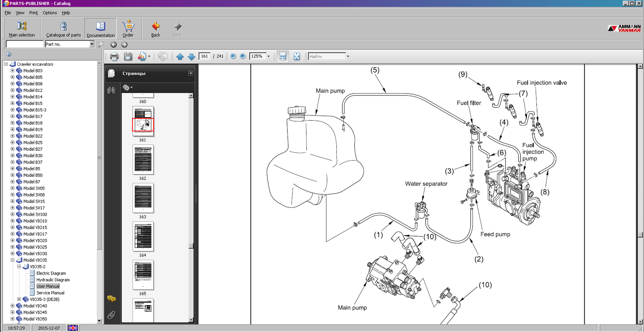Image resolution: width=644 pixels, height=332 pixels.
Task: Open the Part no. search type dropdown
Action: (92, 44)
